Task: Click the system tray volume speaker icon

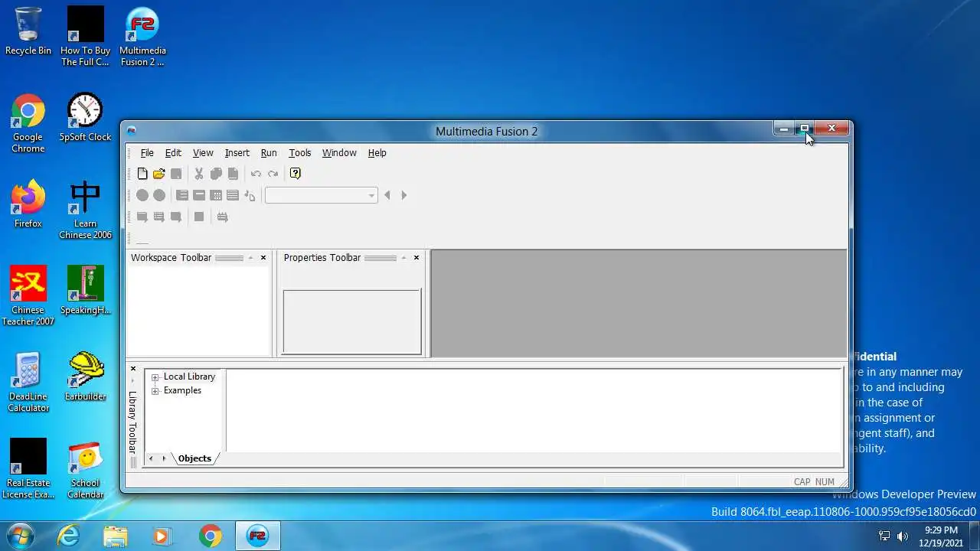Action: pyautogui.click(x=902, y=536)
